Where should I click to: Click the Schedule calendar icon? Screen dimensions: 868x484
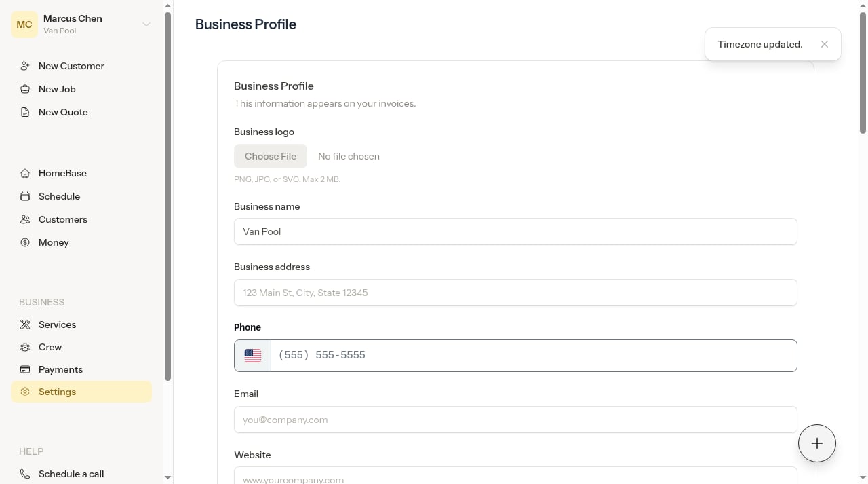[x=25, y=196]
